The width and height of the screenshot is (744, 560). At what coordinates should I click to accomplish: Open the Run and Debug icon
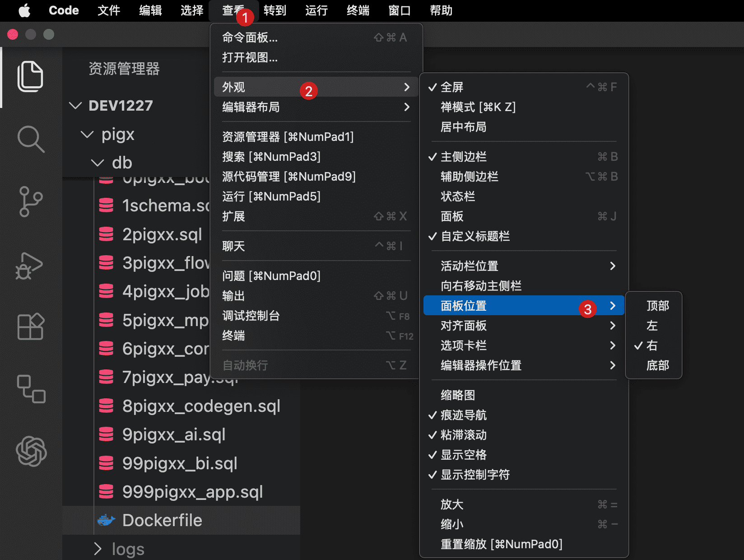30,266
